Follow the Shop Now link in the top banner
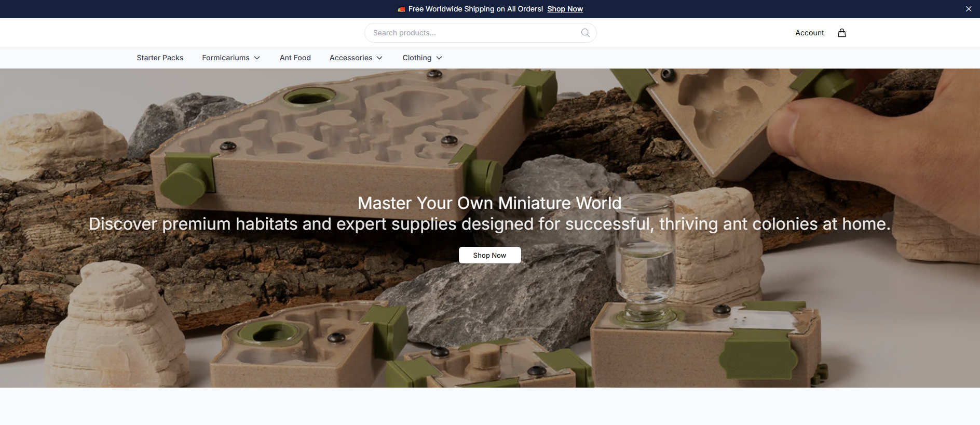Screen dimensions: 980x425 [565, 9]
